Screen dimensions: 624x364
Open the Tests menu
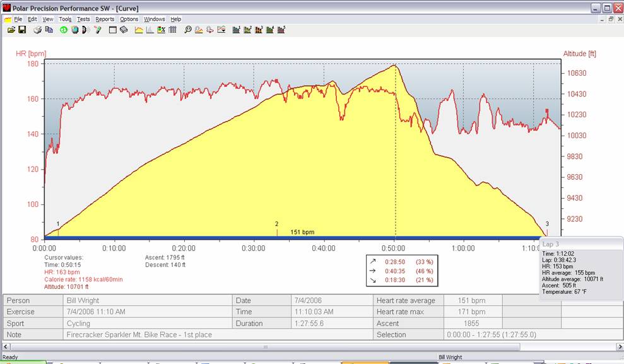83,19
